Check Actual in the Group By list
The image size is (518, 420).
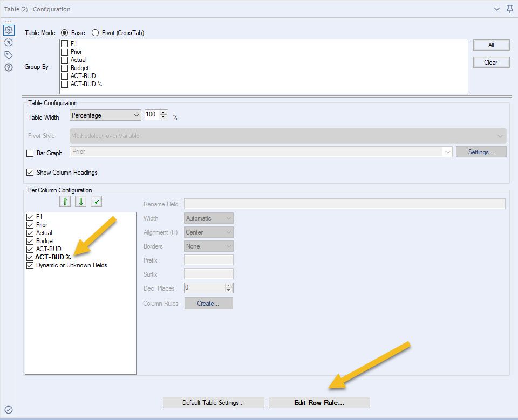click(x=65, y=60)
